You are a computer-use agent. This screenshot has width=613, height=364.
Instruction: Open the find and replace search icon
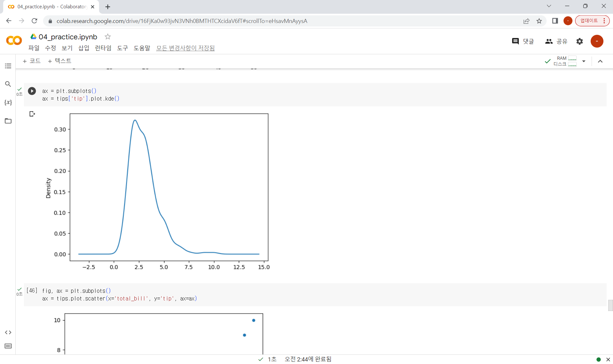click(x=8, y=84)
